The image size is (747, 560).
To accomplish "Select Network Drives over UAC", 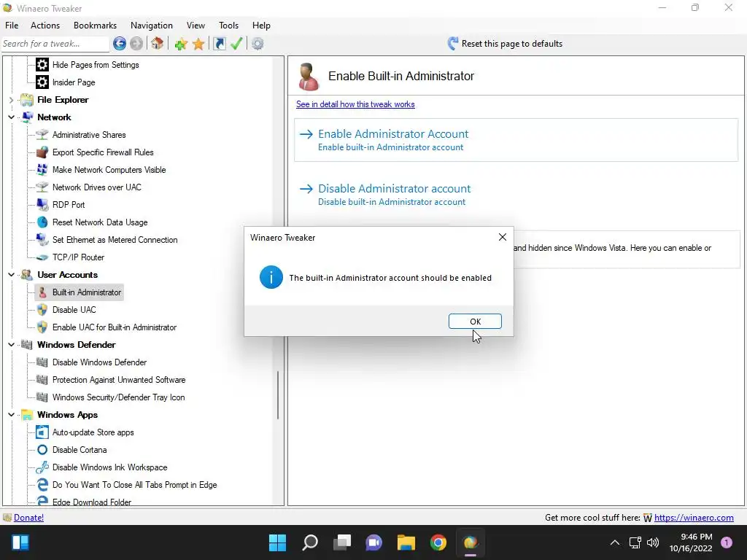I will [97, 187].
